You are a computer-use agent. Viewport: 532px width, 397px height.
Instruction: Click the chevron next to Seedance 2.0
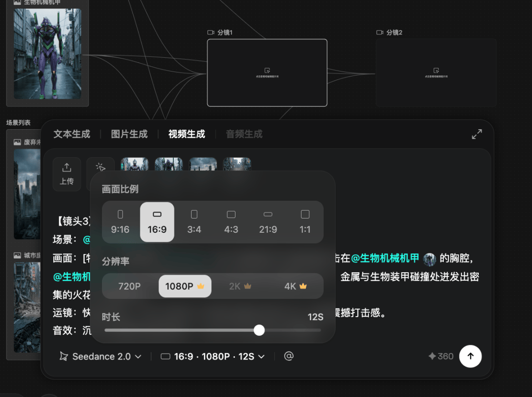tap(138, 357)
